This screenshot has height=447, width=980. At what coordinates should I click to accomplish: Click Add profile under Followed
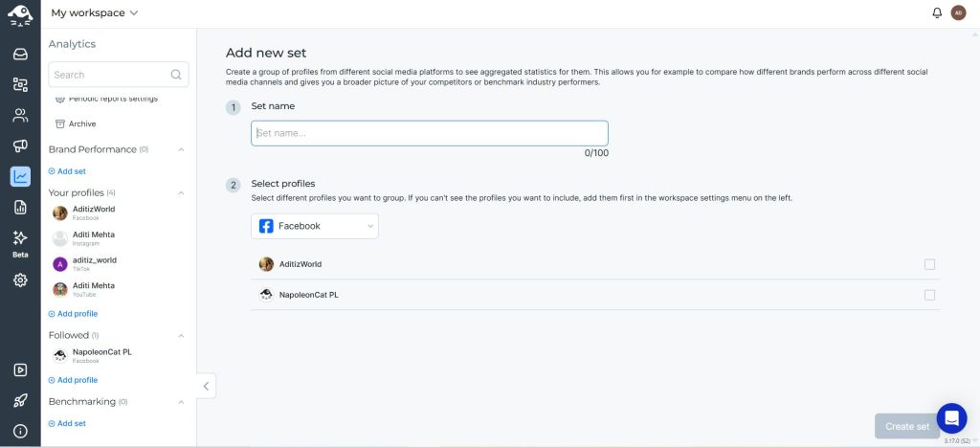[x=73, y=380]
